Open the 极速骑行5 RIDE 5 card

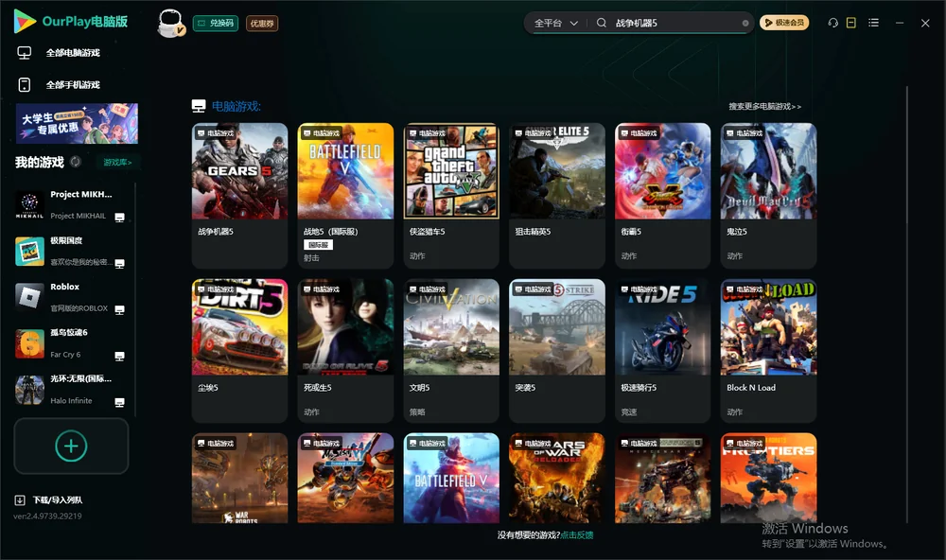point(662,351)
